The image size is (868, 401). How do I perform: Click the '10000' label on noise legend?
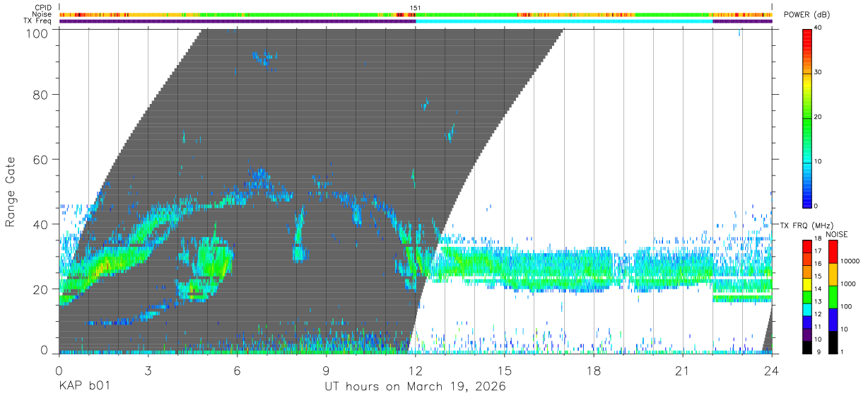tap(850, 261)
